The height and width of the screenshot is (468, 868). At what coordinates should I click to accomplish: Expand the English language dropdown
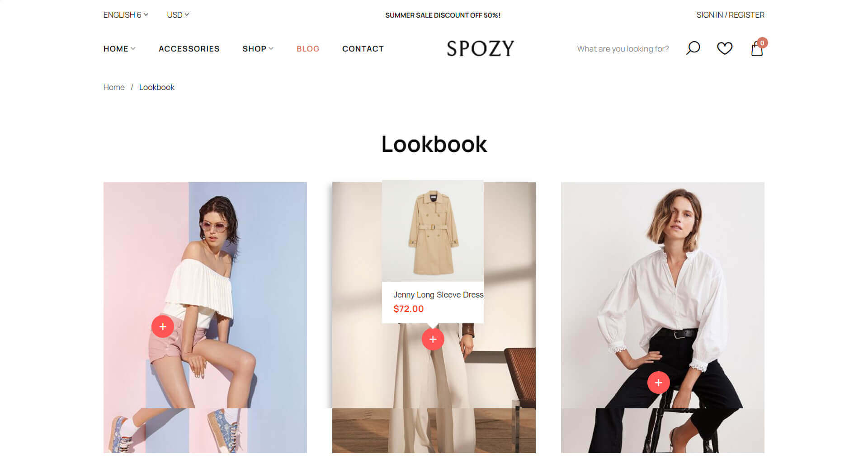click(x=126, y=15)
